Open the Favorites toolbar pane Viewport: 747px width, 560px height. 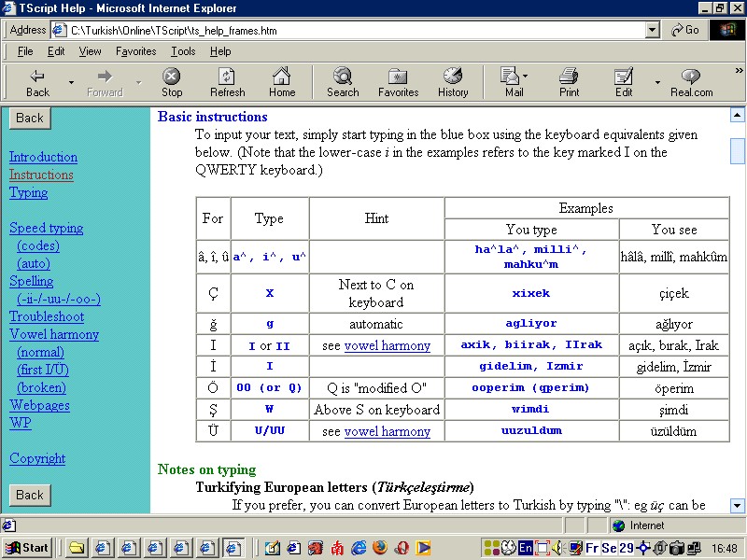(398, 82)
